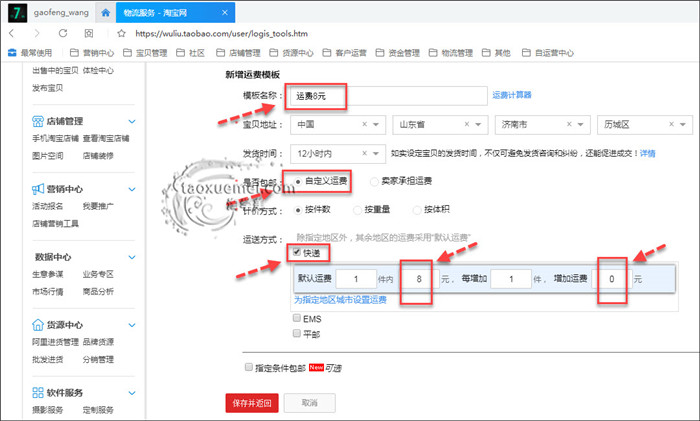Screen dimensions: 700x421
Task: Open 手机淘宝店铺 link
Action: coord(55,138)
